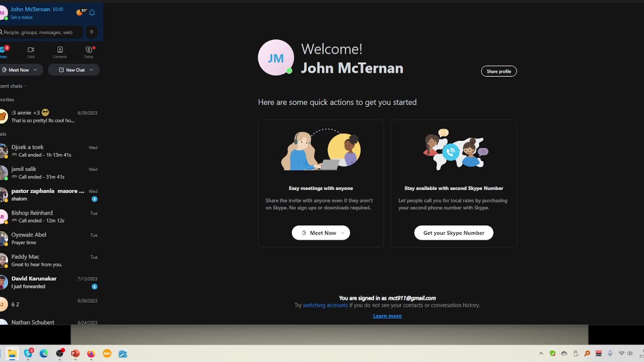Open the dial pad beside search
This screenshot has height=362, width=644.
tap(92, 32)
